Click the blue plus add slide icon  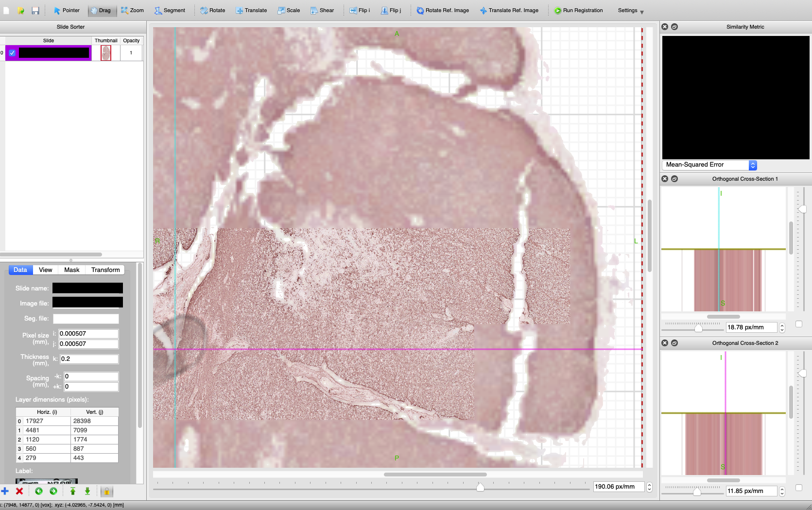click(5, 491)
